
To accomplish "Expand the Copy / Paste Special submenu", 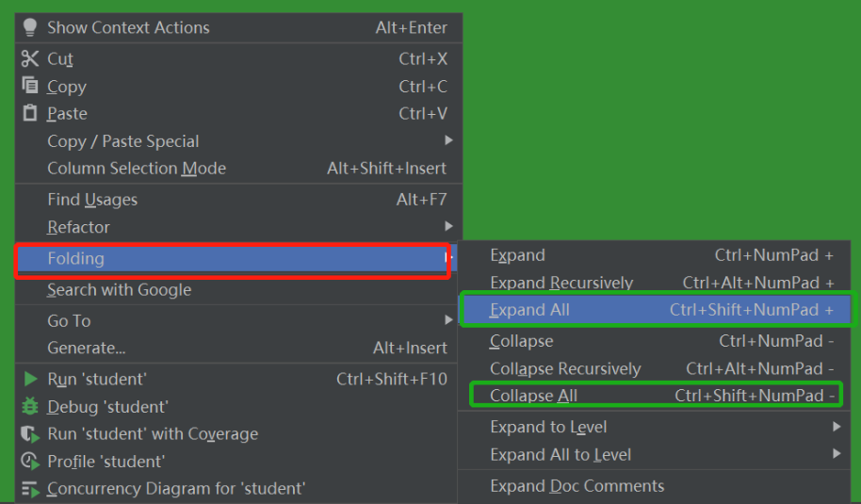I will [448, 140].
